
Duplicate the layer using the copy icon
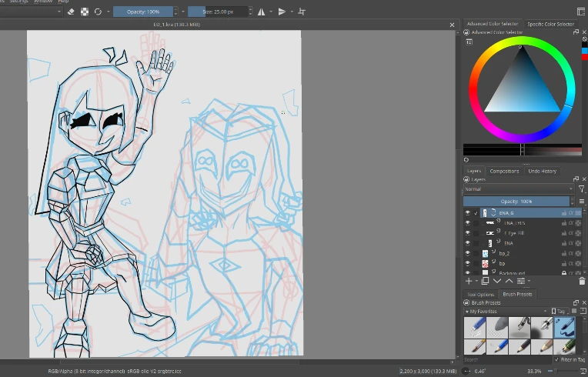[x=483, y=282]
